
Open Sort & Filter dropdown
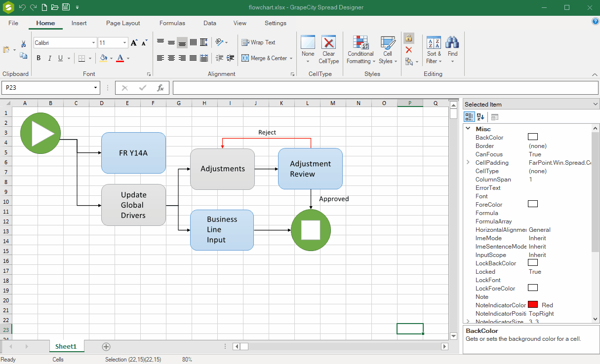pyautogui.click(x=434, y=49)
